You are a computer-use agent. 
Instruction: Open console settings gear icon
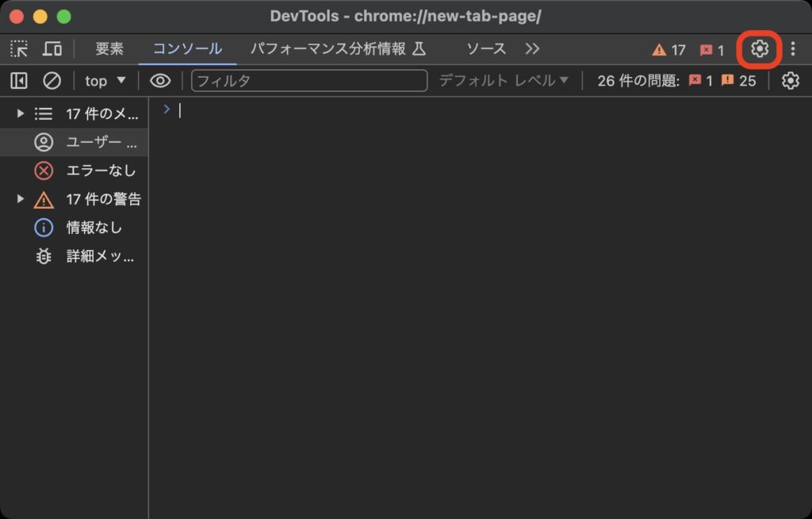(x=790, y=81)
